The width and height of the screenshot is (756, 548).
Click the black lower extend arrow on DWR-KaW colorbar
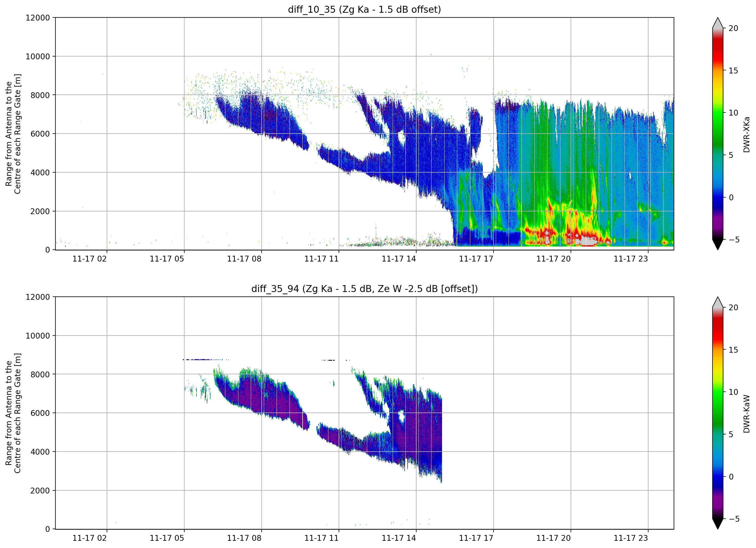718,524
